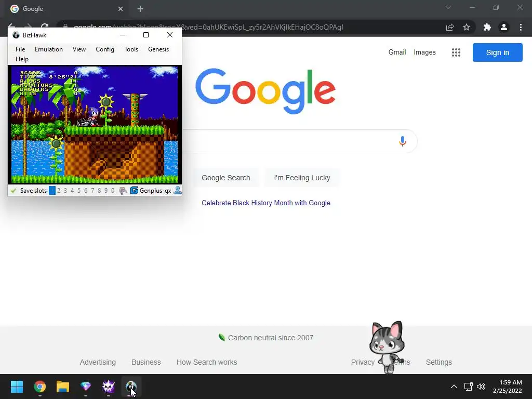Select save slot 2 in BizHawk
This screenshot has width=532, height=399.
pos(59,191)
